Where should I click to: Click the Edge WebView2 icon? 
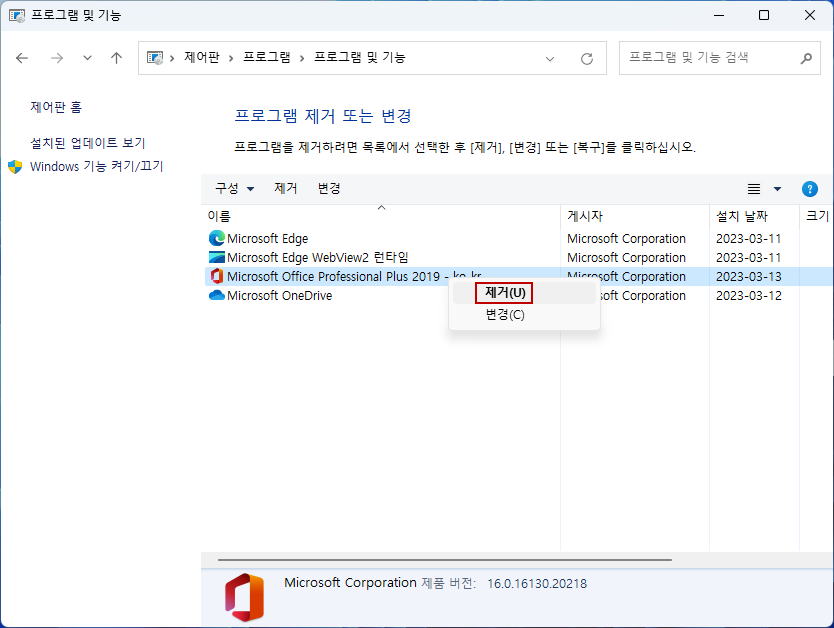pos(216,257)
